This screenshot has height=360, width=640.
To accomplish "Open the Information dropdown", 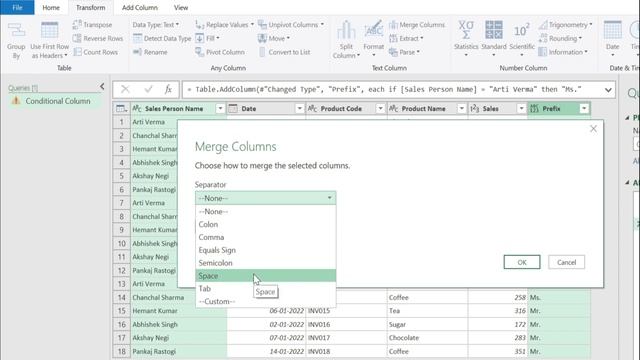I will 563,52.
